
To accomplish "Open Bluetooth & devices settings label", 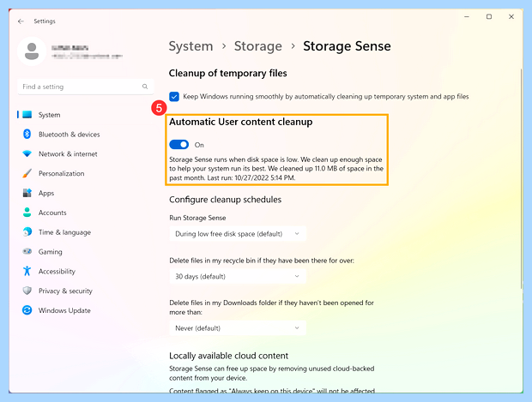I will (70, 135).
